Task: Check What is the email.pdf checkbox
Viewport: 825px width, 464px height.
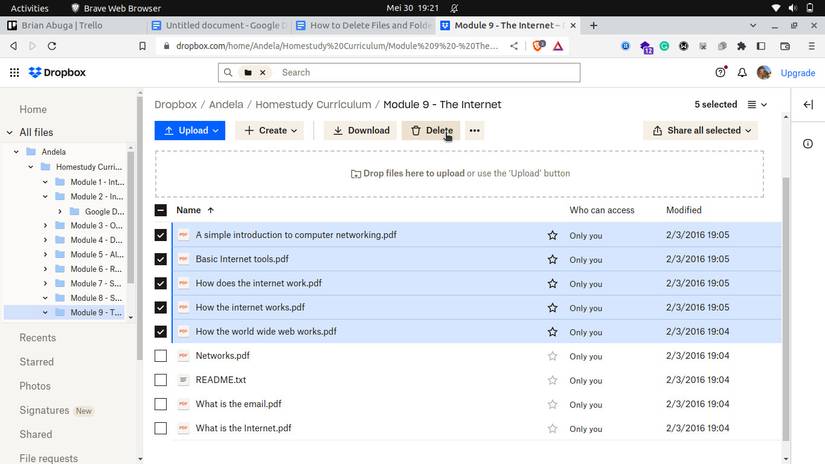Action: (x=160, y=404)
